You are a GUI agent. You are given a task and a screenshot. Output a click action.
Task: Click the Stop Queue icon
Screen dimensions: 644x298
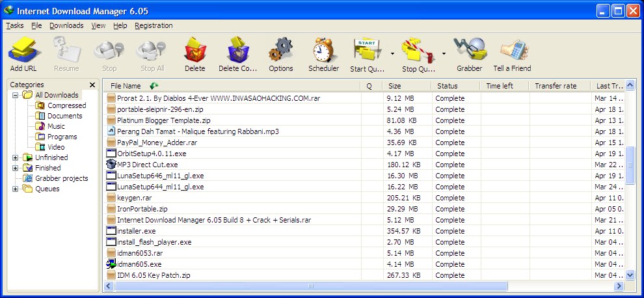click(x=418, y=49)
